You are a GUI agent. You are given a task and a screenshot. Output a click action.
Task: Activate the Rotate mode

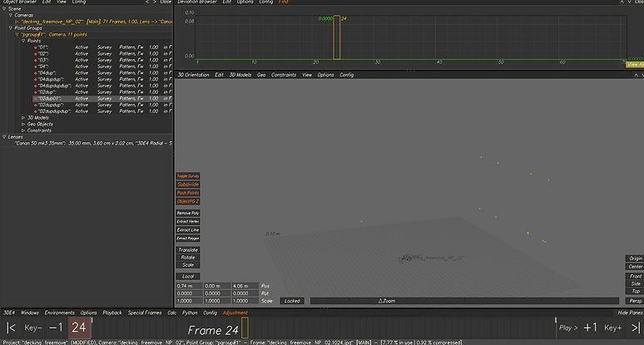188,258
